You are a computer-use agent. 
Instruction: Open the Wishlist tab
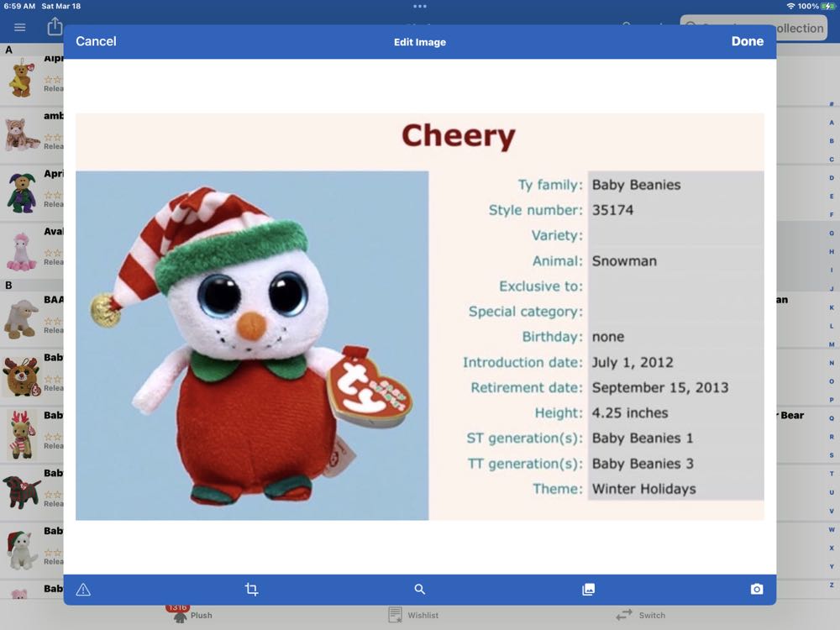tap(413, 615)
